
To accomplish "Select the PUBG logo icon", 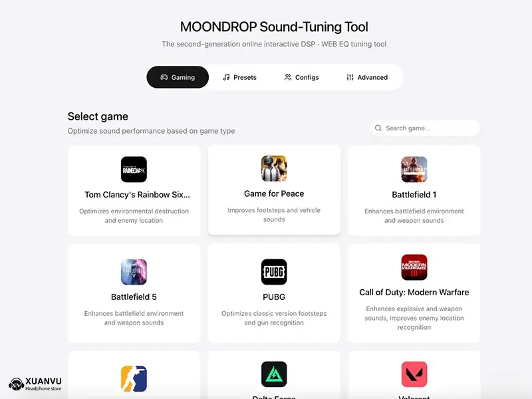I will pos(274,272).
